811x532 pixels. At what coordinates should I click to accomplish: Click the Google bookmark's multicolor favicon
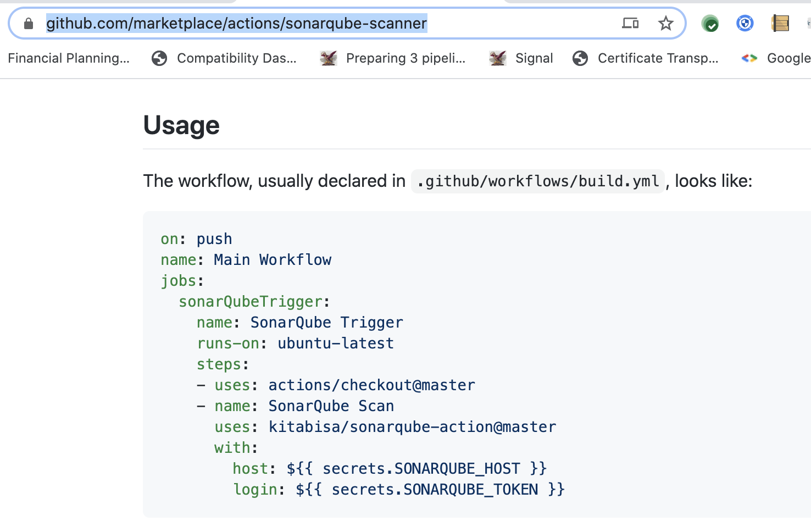[748, 58]
